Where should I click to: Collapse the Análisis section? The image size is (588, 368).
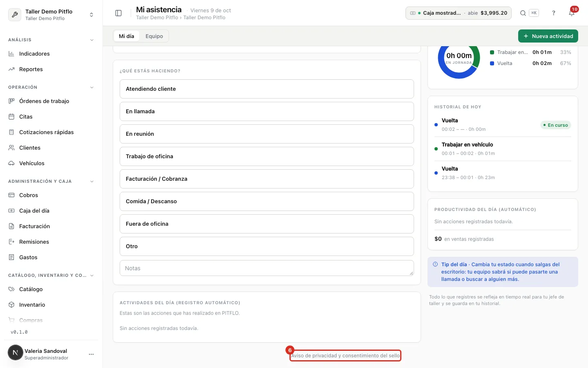pyautogui.click(x=92, y=40)
